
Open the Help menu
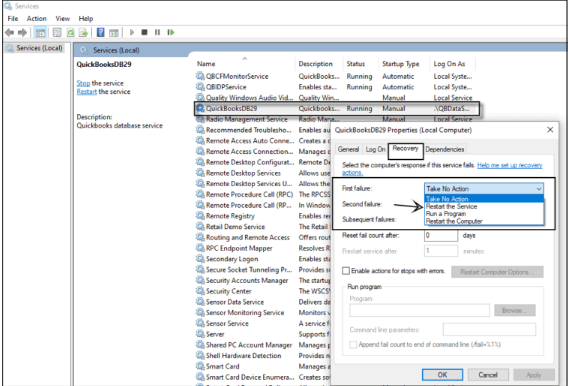86,18
